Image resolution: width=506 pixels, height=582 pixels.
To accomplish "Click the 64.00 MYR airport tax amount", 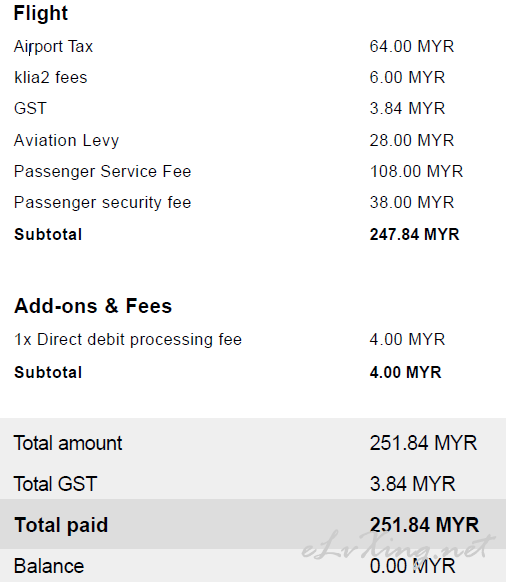I will [412, 46].
